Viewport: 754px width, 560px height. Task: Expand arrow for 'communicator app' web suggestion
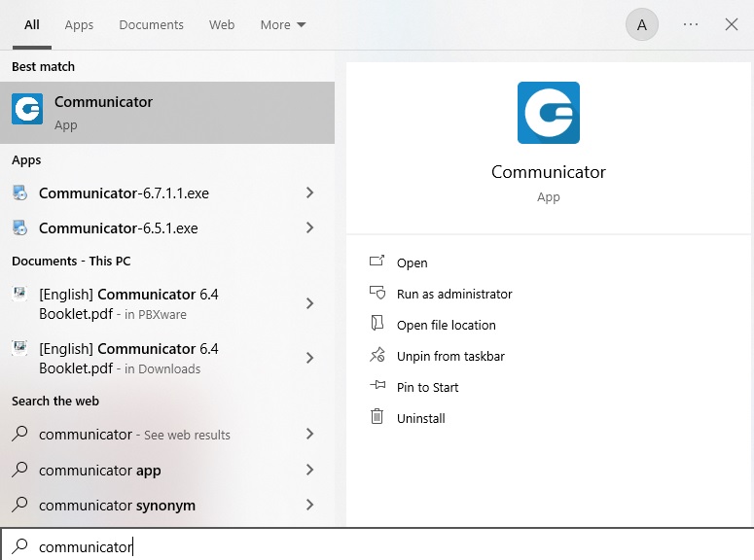pos(310,471)
